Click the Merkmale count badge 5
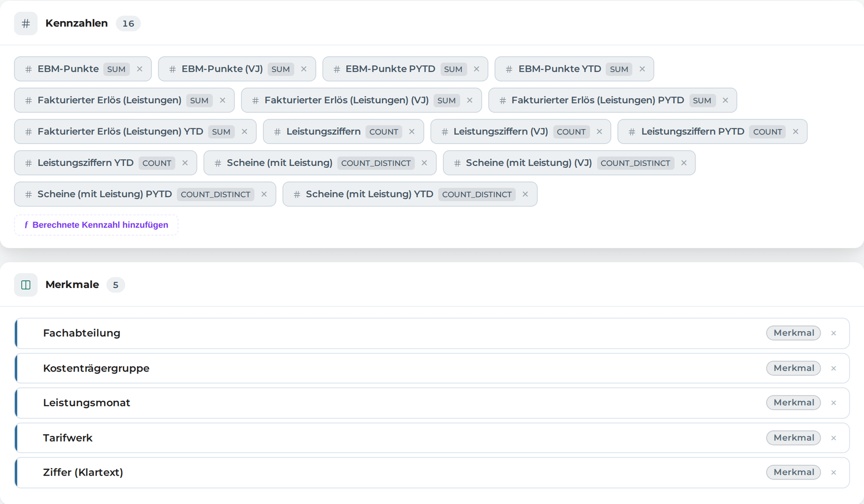 point(116,285)
